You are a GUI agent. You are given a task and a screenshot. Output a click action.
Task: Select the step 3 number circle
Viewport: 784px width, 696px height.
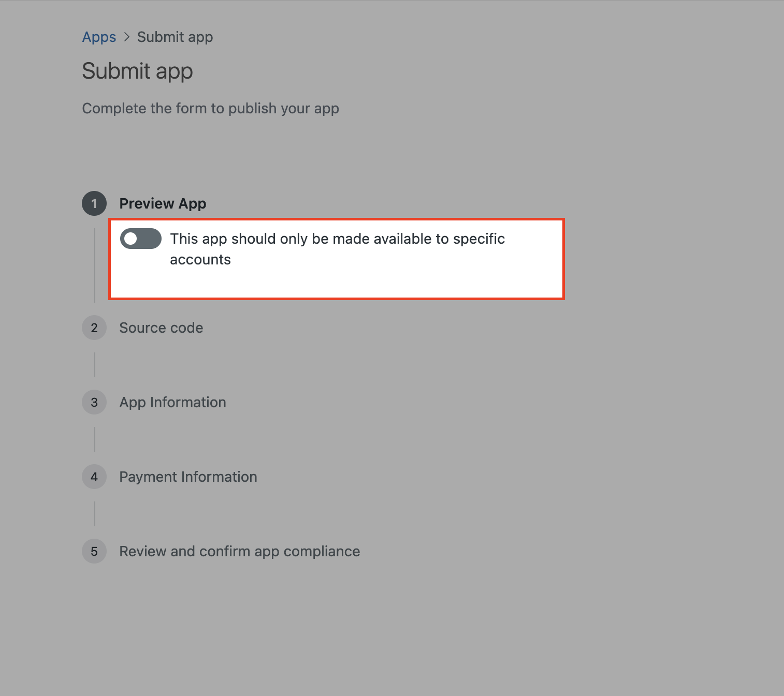pos(94,402)
